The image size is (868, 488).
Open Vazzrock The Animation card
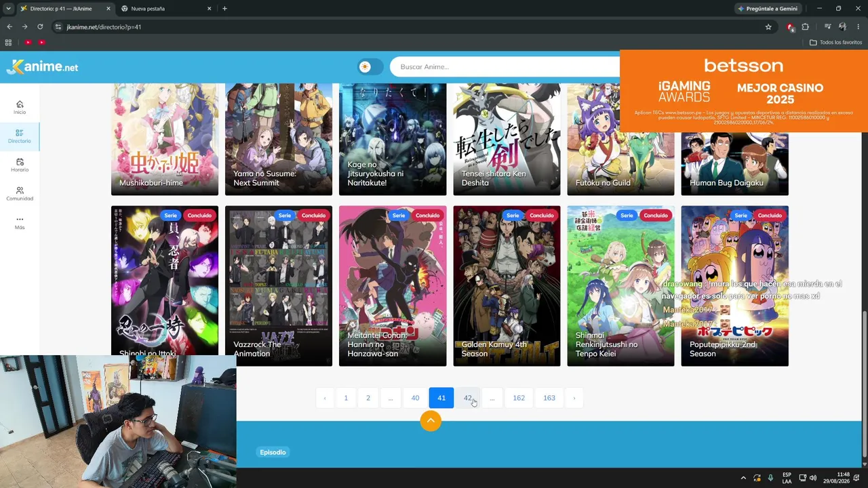pyautogui.click(x=279, y=286)
